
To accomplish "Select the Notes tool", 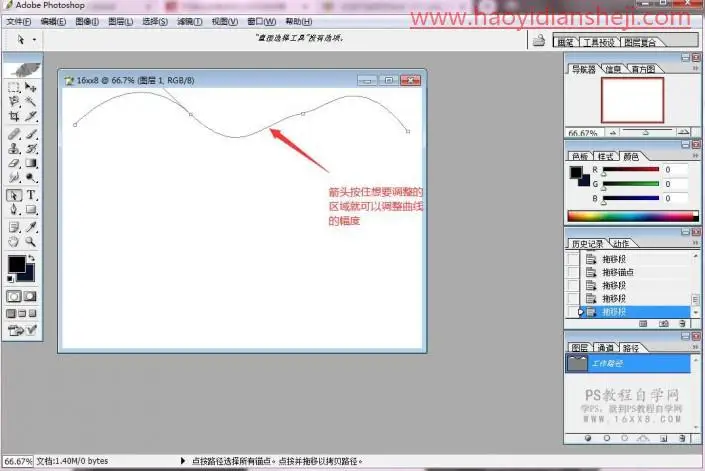I will 13,227.
